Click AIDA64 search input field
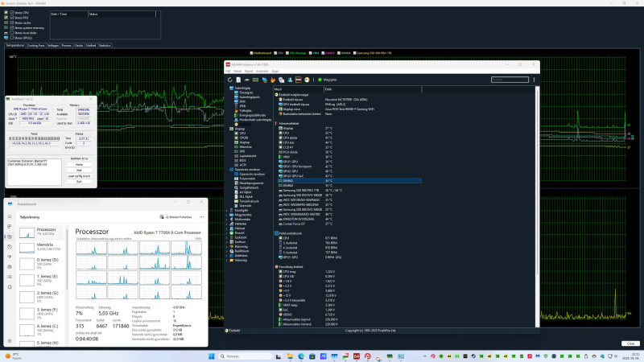 [510, 80]
